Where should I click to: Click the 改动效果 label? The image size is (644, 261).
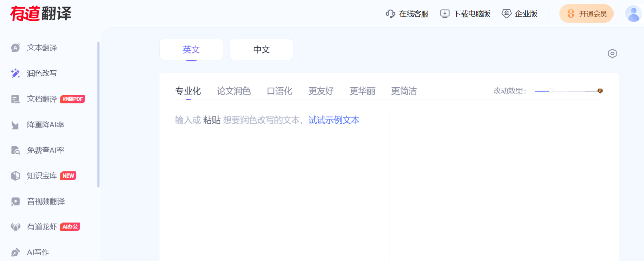[510, 91]
